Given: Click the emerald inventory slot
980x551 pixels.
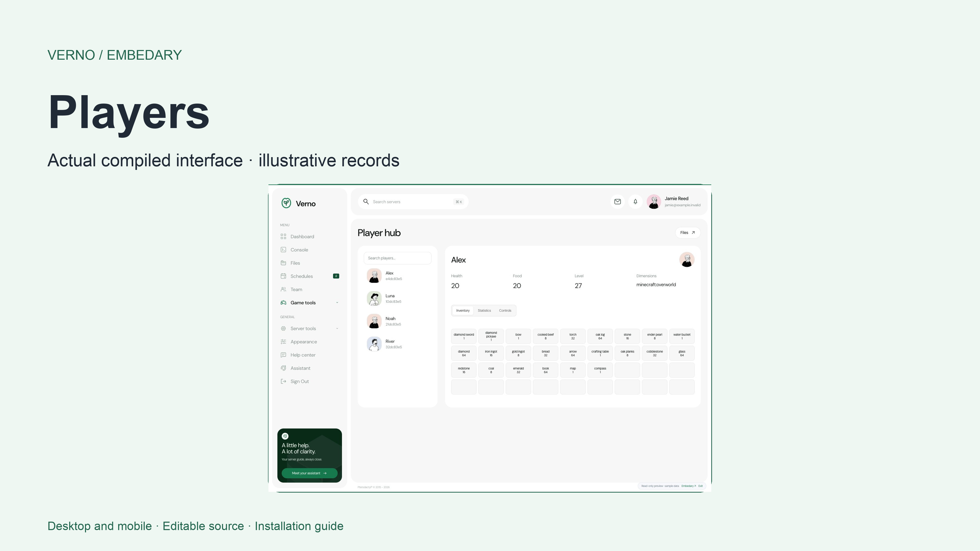Looking at the screenshot, I should click(x=518, y=370).
